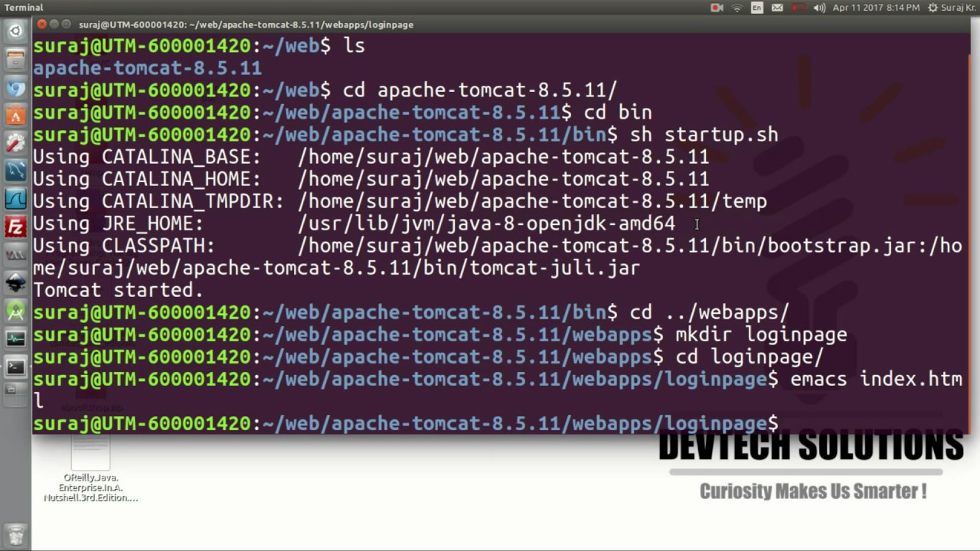980x551 pixels.
Task: Open System Monitor from the dock
Action: 15,337
